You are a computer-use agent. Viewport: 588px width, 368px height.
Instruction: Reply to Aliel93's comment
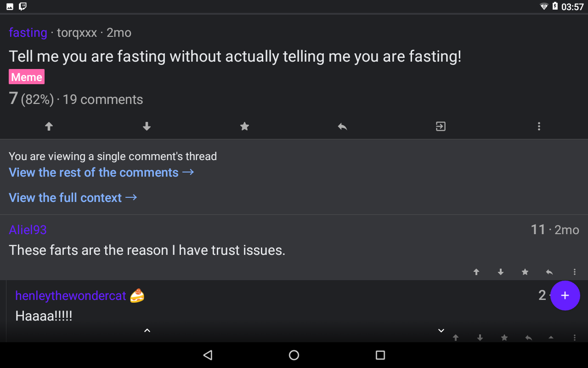[549, 272]
